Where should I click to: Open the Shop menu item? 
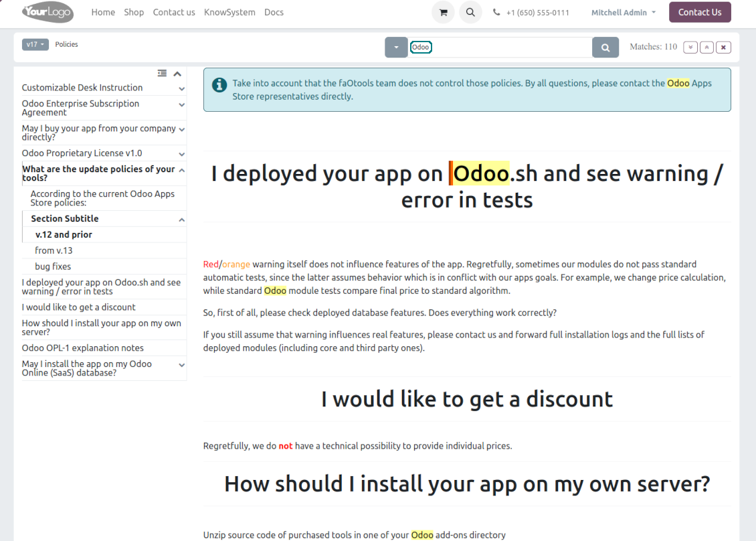[x=134, y=13]
